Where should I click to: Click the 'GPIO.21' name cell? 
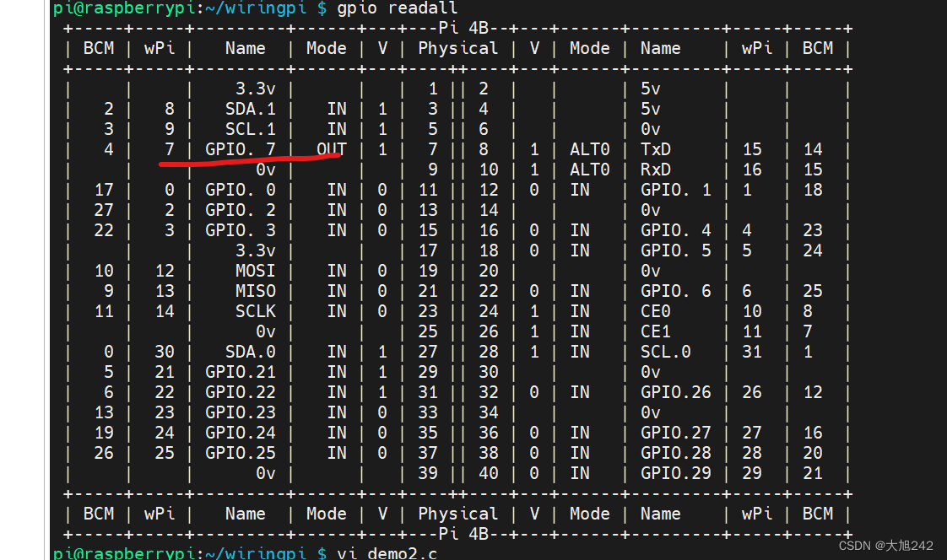[241, 372]
